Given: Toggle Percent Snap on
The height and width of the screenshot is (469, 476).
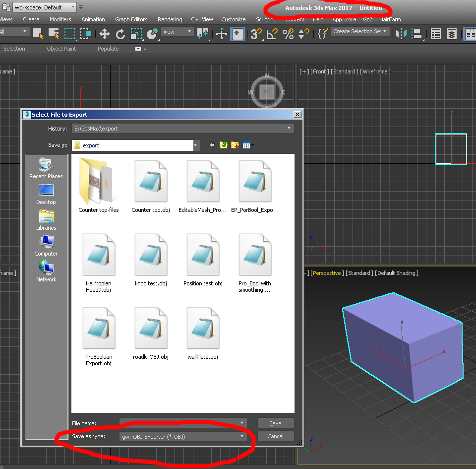Looking at the screenshot, I should point(288,34).
